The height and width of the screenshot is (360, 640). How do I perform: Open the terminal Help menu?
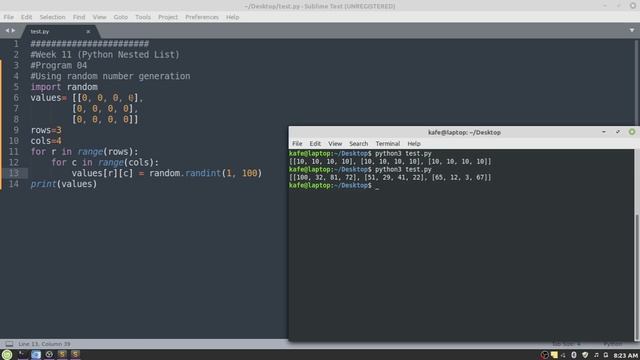click(x=414, y=144)
